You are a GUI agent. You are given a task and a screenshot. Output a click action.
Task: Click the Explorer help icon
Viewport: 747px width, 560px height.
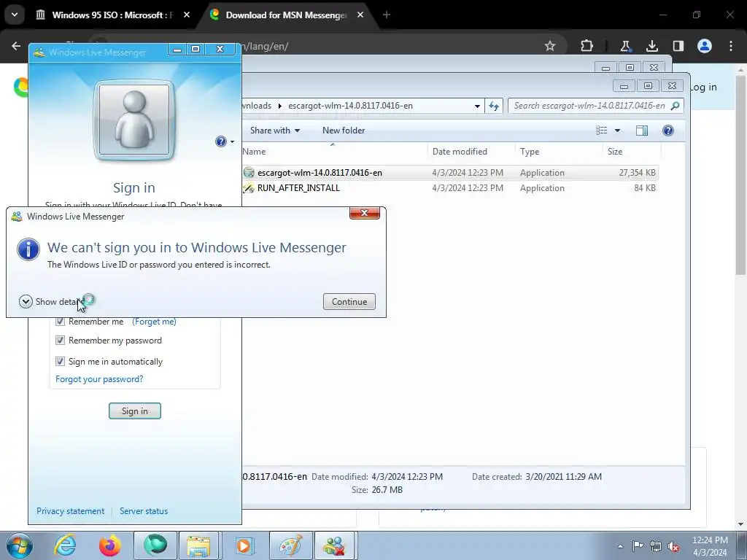668,131
